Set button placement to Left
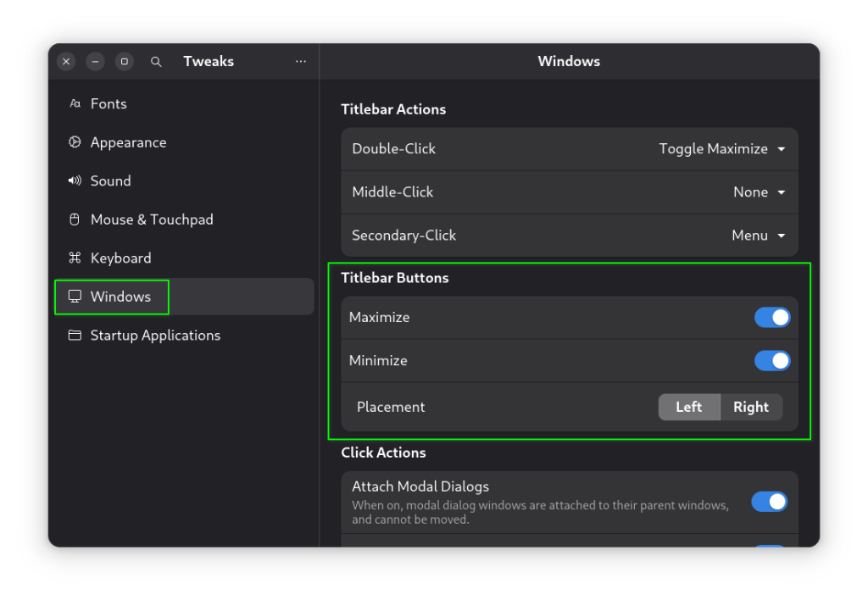 point(688,407)
